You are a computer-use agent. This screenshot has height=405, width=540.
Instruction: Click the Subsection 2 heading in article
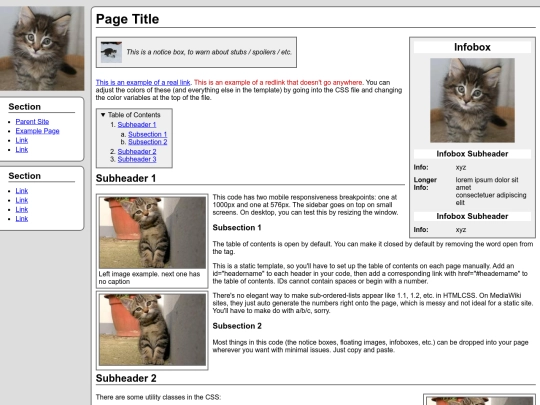237,326
